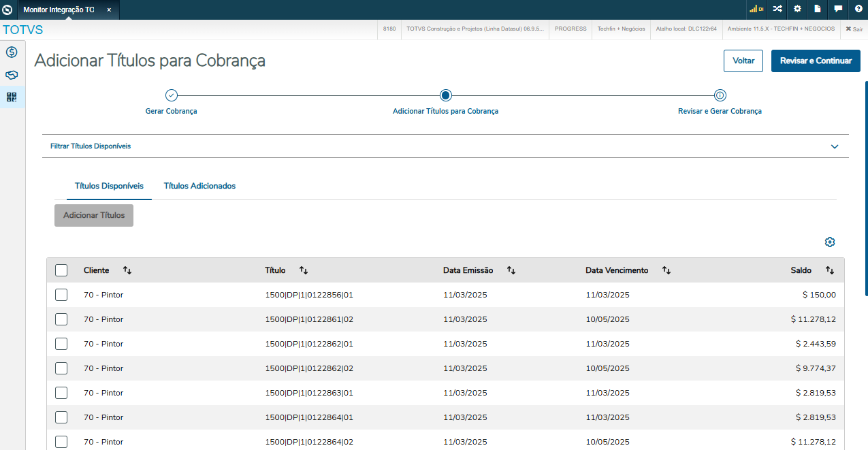The width and height of the screenshot is (868, 450).
Task: Open the dollar-sign sidebar menu
Action: click(x=12, y=52)
